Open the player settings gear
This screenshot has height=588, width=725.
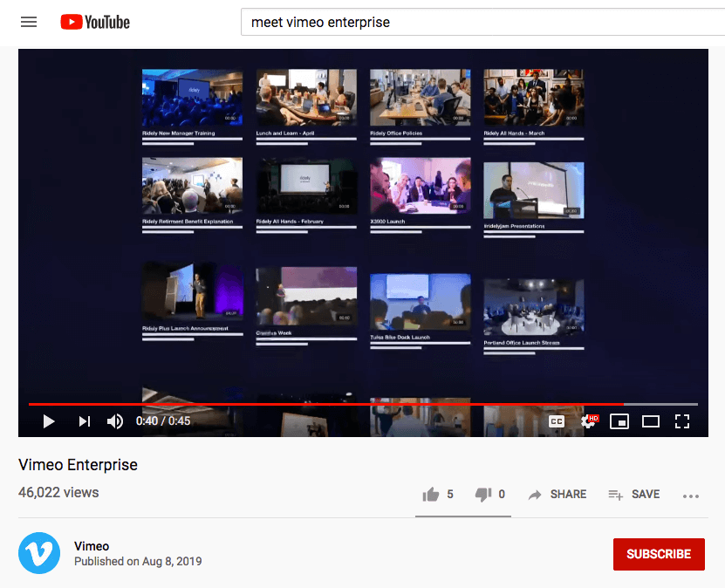pos(589,421)
